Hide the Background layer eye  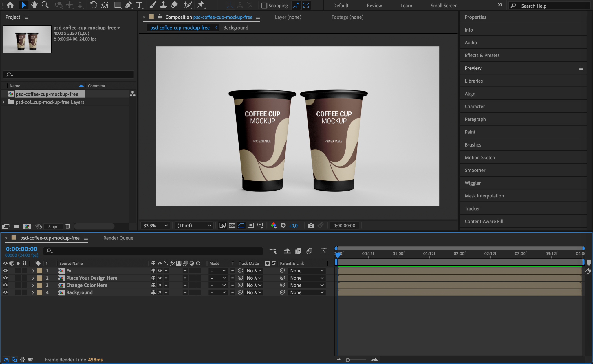pos(5,292)
